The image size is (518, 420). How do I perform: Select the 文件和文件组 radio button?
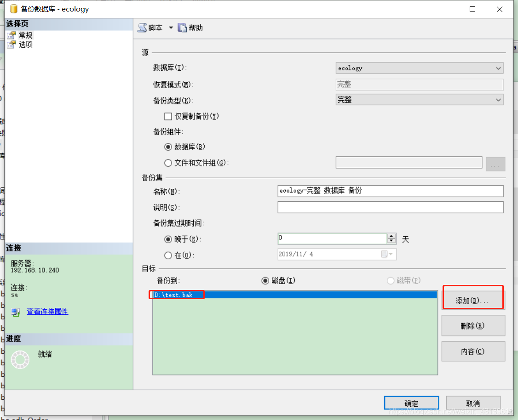point(168,163)
